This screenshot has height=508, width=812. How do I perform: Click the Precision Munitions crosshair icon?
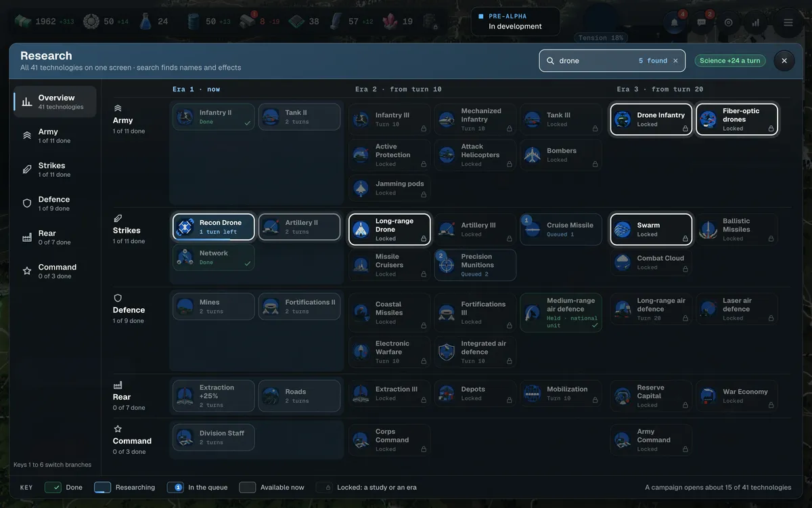pos(447,265)
